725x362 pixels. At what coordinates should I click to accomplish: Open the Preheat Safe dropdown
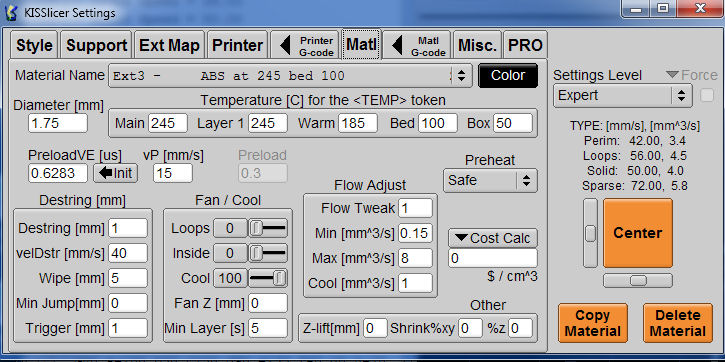[x=490, y=180]
